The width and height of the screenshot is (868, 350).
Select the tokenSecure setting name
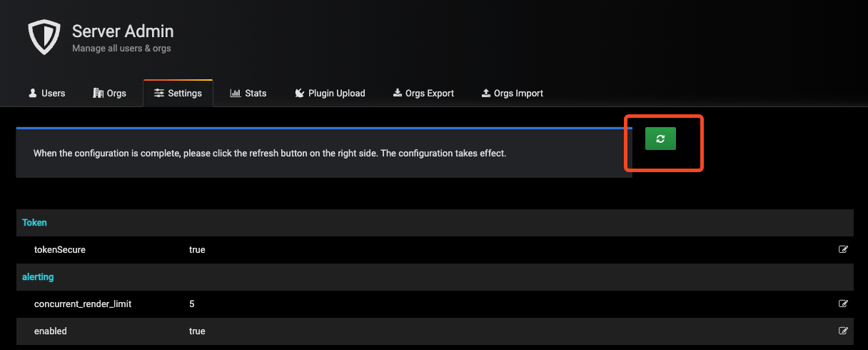(60, 250)
